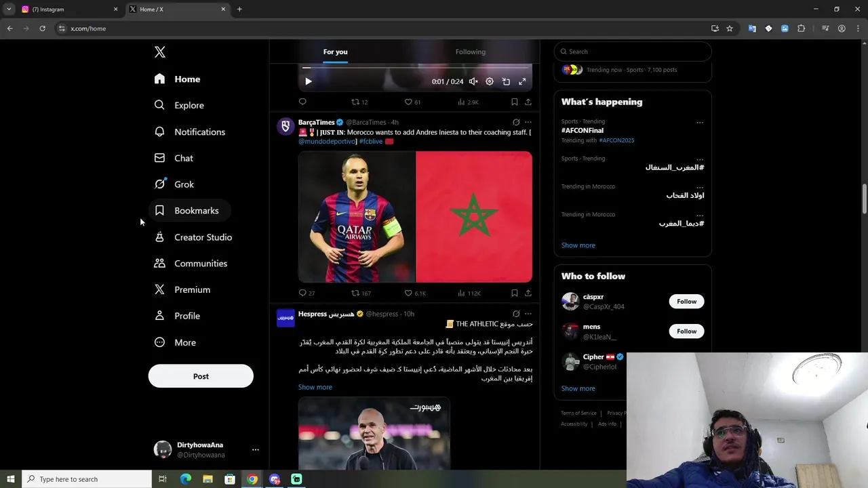Open the More menu in the sidebar
The width and height of the screenshot is (868, 488).
175,342
